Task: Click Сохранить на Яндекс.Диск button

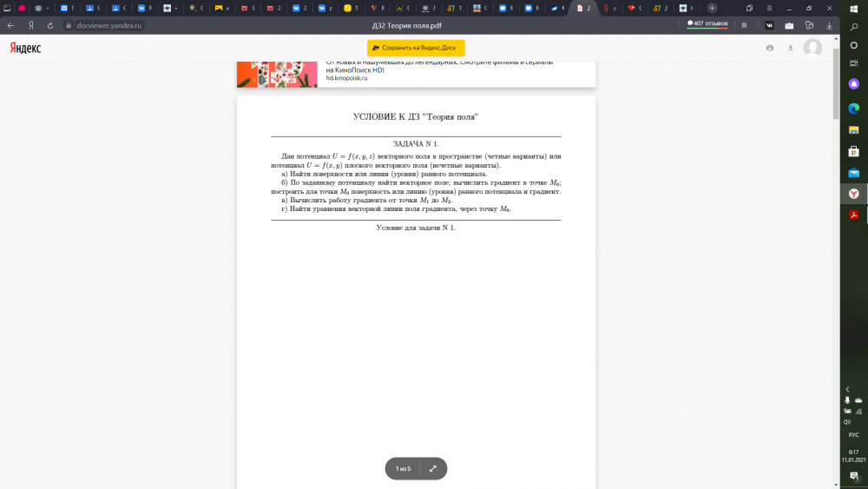Action: [416, 48]
